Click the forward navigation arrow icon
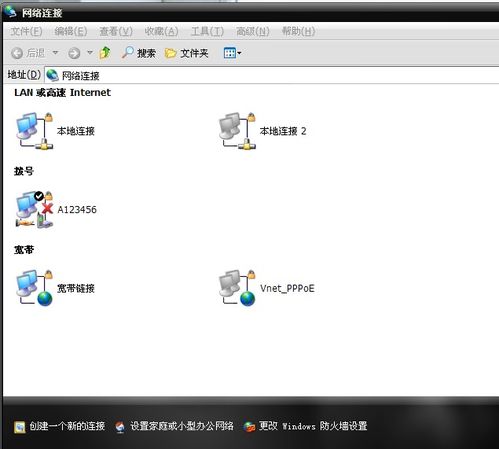This screenshot has height=449, width=499. pyautogui.click(x=74, y=53)
